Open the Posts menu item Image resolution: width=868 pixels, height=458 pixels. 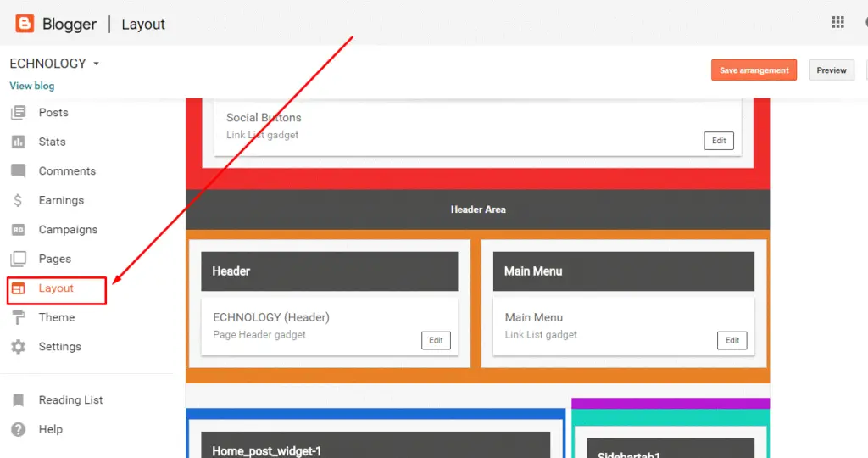click(x=53, y=113)
